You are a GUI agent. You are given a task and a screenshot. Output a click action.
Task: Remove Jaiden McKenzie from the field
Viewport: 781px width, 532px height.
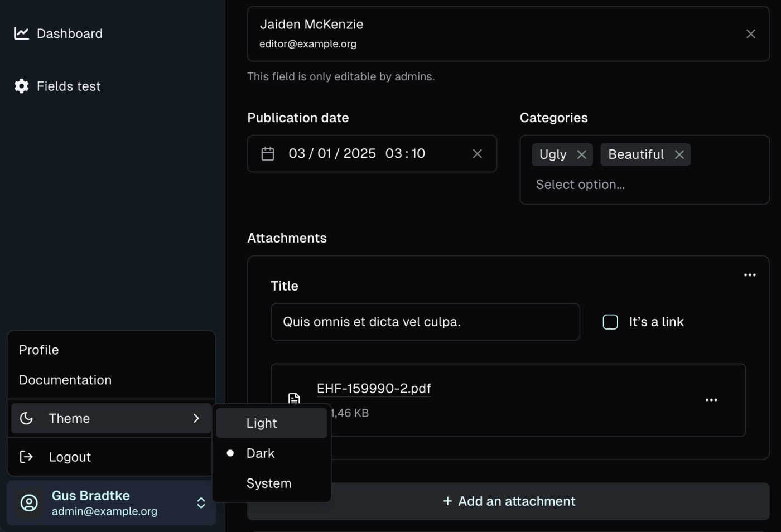(750, 34)
